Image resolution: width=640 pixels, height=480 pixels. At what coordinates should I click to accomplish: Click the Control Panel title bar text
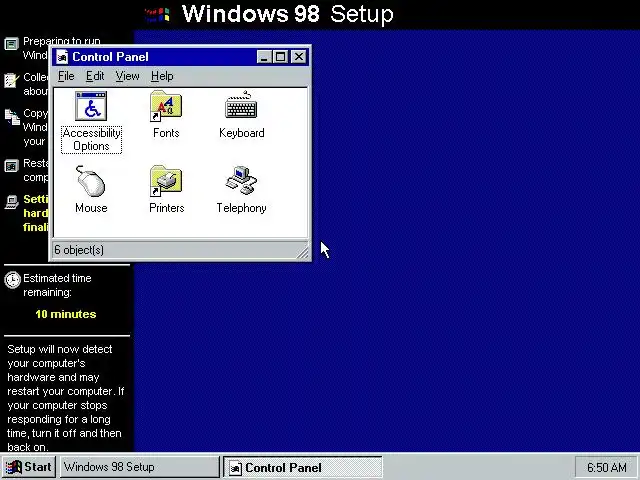pos(110,57)
